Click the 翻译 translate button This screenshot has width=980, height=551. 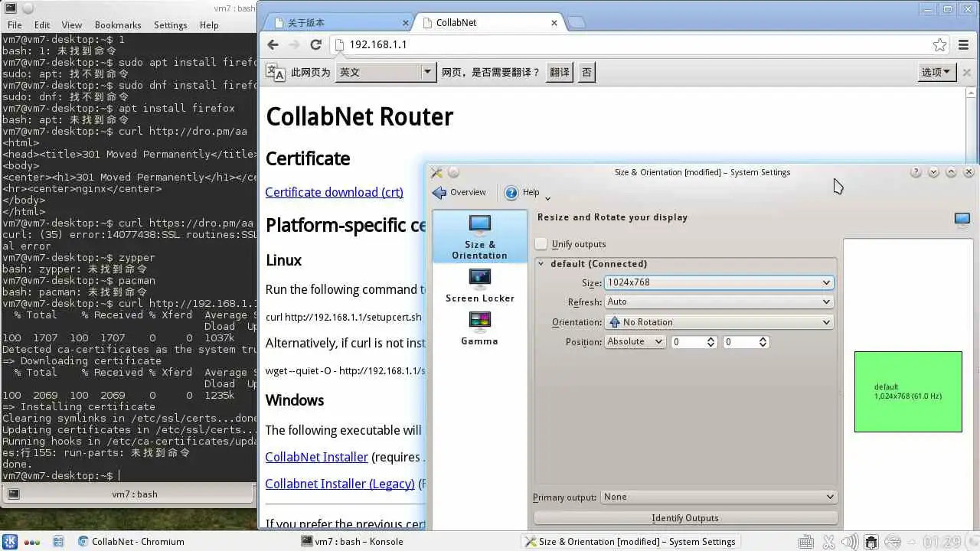560,72
